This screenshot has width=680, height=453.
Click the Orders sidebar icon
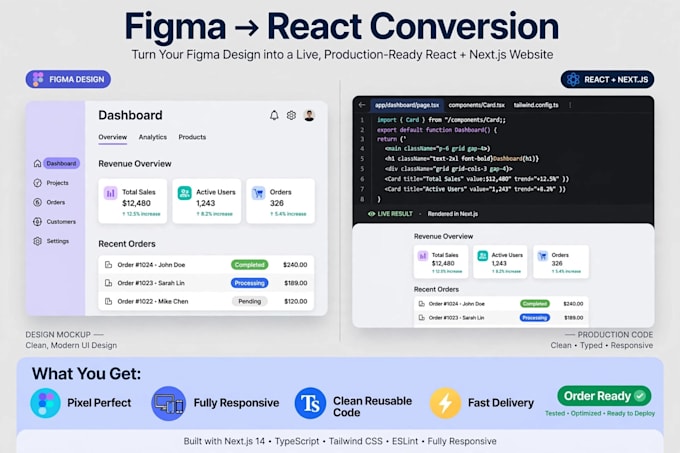pyautogui.click(x=38, y=202)
